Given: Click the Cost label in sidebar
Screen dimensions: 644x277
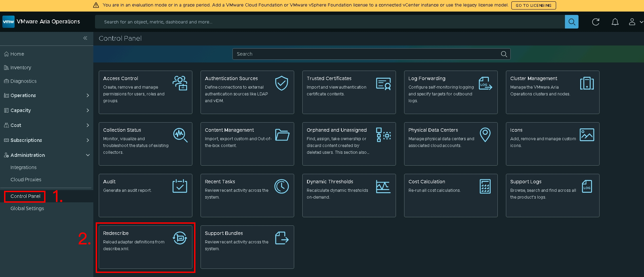Looking at the screenshot, I should tap(16, 125).
